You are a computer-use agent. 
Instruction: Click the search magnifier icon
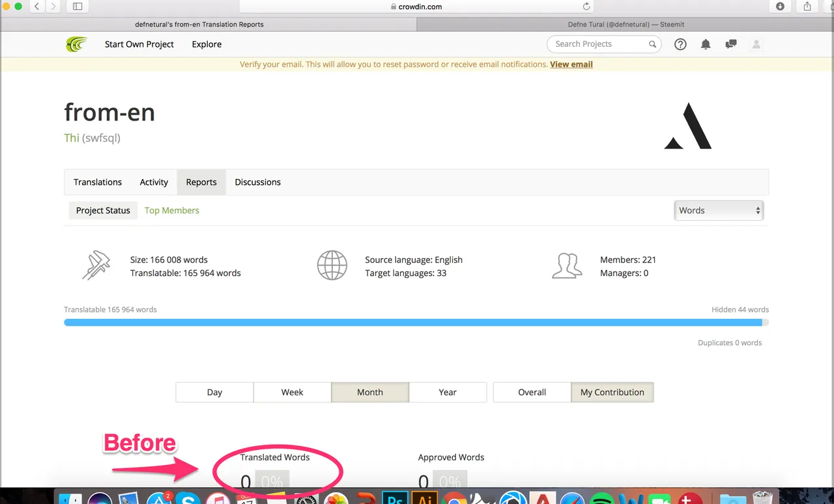[652, 44]
